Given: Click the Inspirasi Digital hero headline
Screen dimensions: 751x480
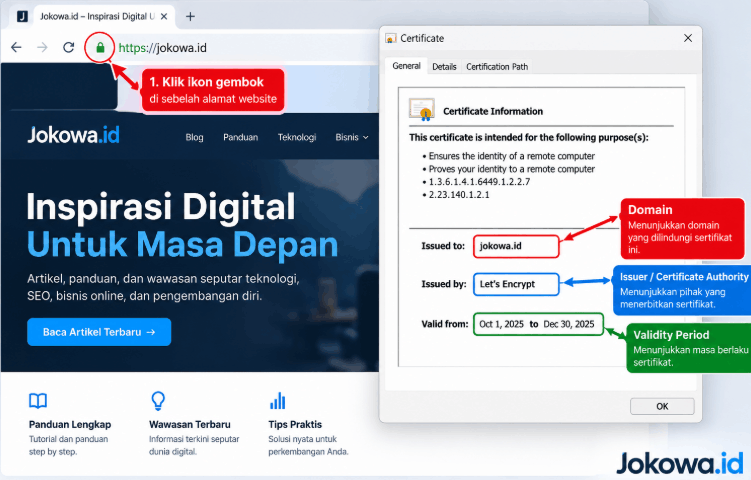Looking at the screenshot, I should (161, 207).
